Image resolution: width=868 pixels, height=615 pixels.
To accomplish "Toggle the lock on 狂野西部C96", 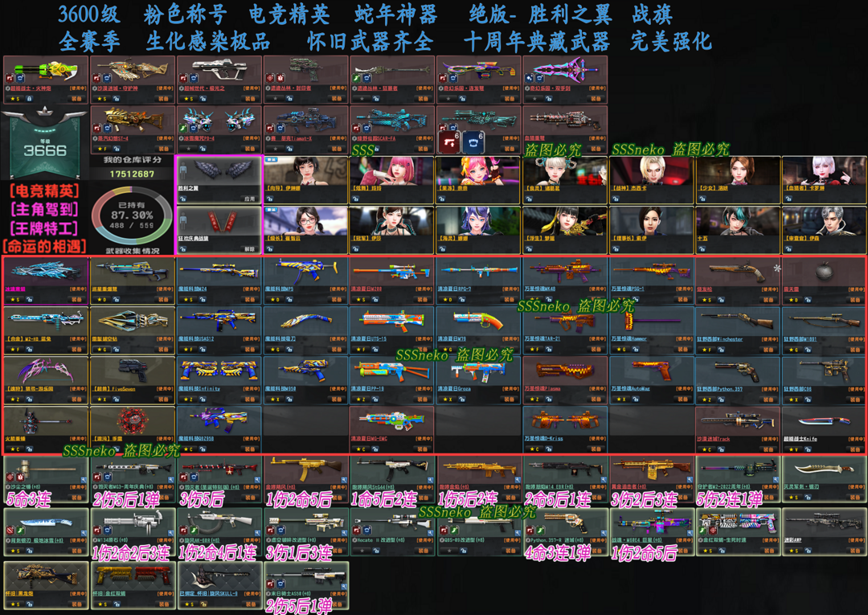I will pos(807,399).
